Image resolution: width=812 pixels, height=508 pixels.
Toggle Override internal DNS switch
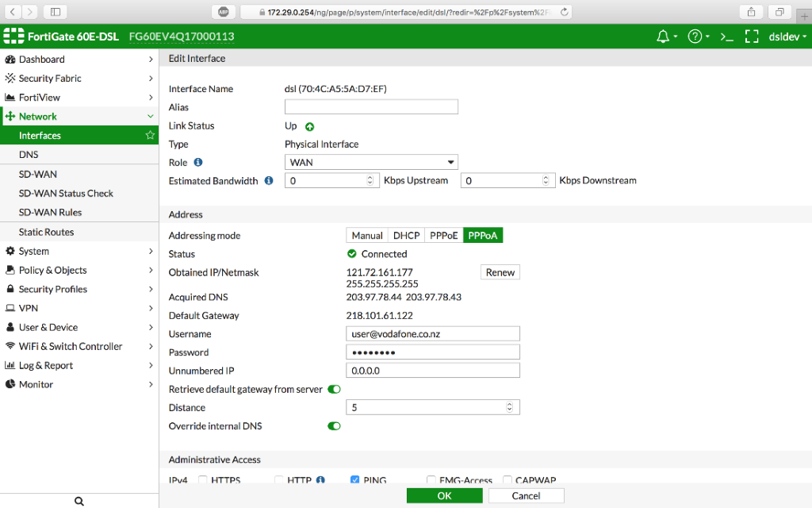(334, 426)
